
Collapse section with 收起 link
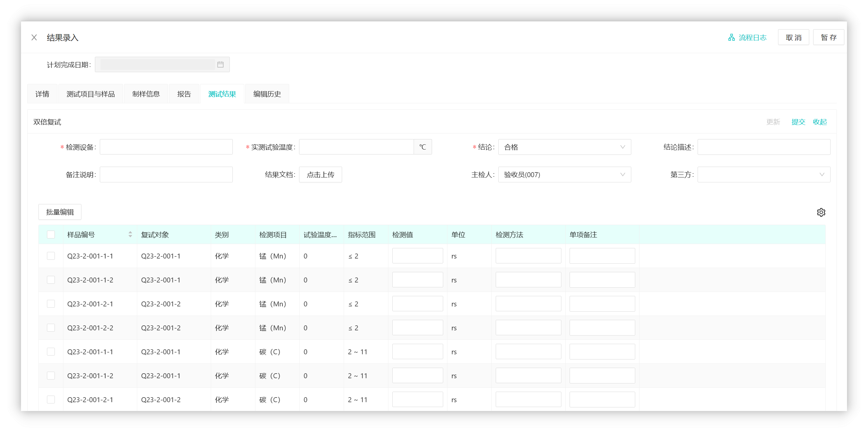(819, 122)
